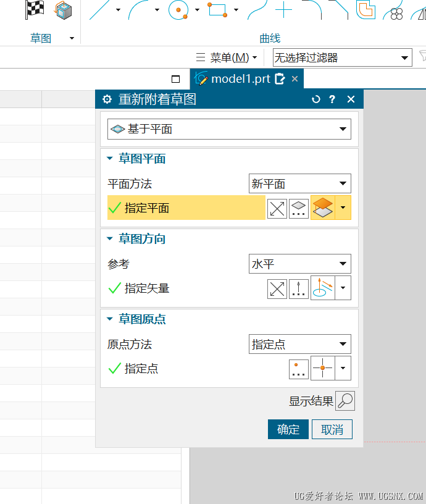426x504 pixels.
Task: Select the Studio Spline tool
Action: (x=257, y=10)
